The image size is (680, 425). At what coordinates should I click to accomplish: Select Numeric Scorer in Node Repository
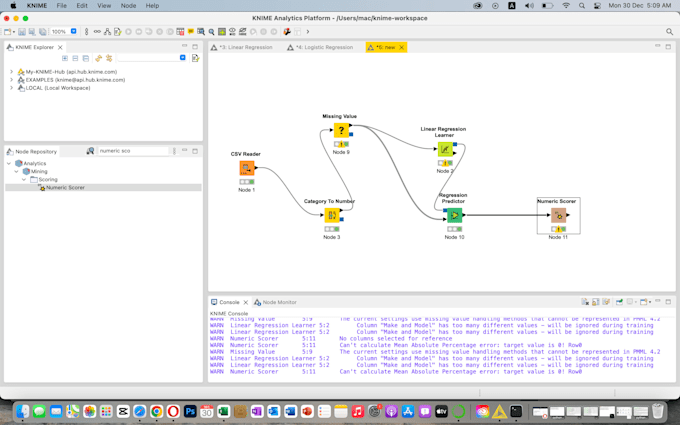point(65,187)
